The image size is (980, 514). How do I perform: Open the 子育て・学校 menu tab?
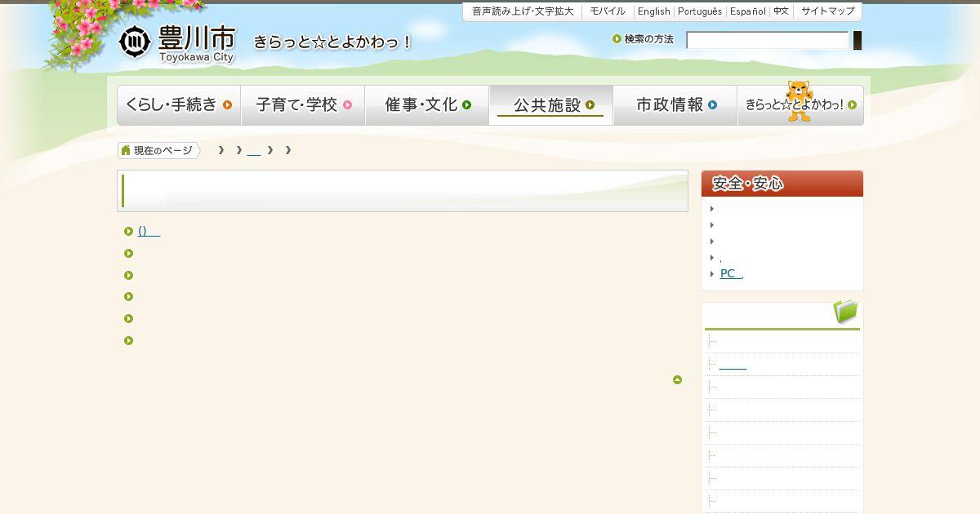click(x=303, y=105)
